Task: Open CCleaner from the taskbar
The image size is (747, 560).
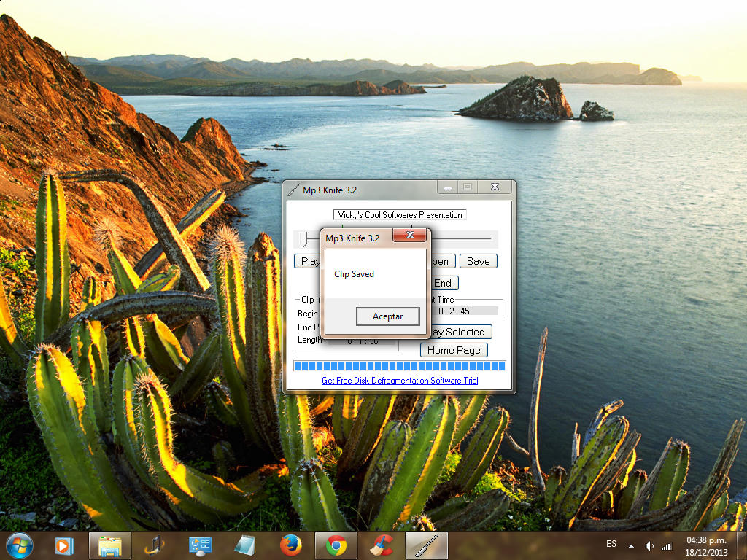Action: pyautogui.click(x=381, y=545)
